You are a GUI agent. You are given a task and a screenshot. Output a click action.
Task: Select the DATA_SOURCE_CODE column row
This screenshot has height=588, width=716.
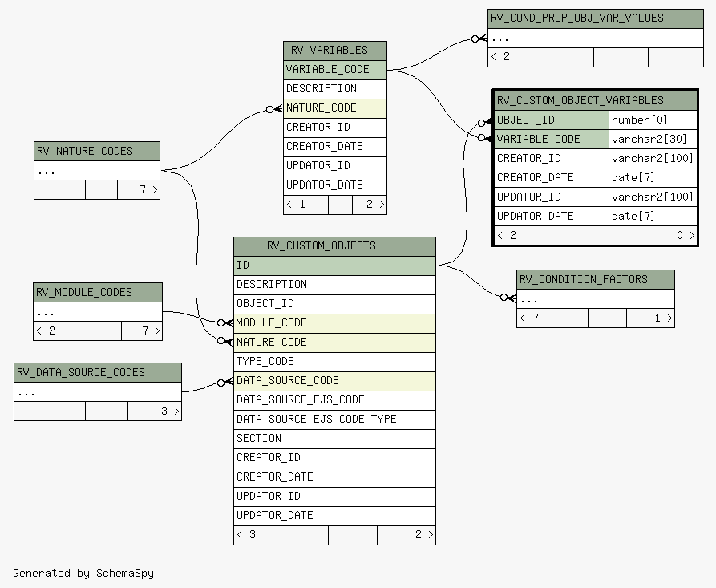(334, 381)
